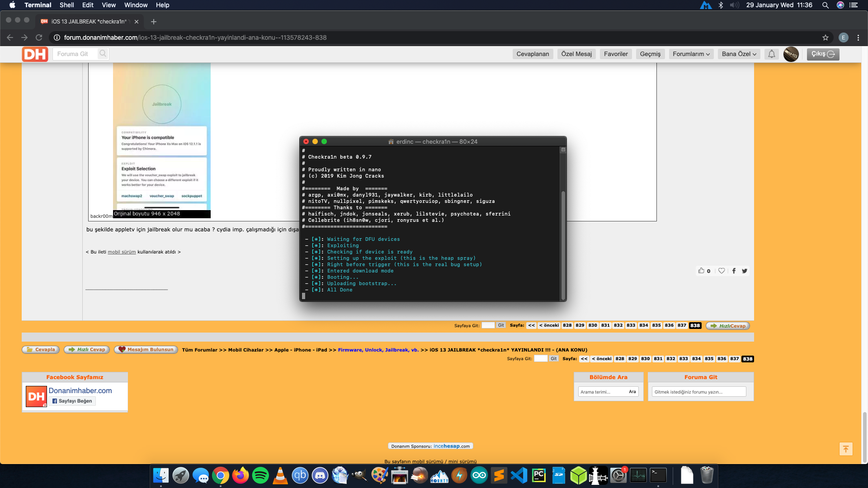The image size is (868, 488).
Task: Open qBittorrent from the dock
Action: pos(300,475)
